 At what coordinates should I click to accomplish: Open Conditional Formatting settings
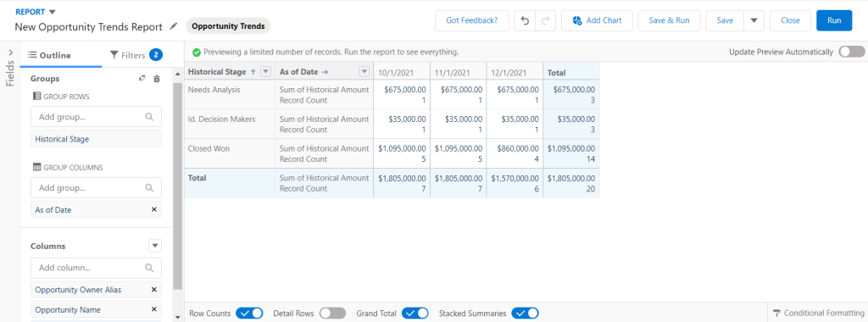click(x=818, y=314)
